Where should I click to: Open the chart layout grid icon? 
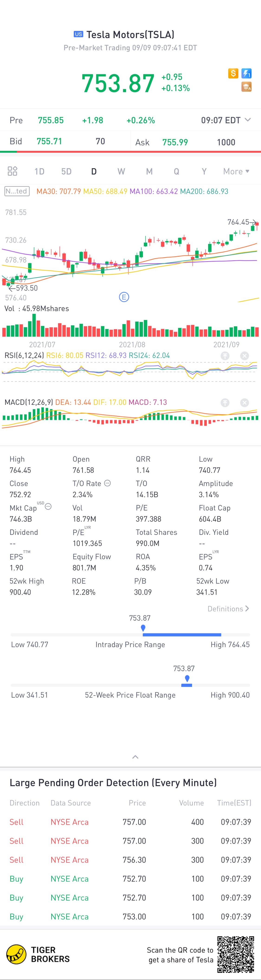pyautogui.click(x=13, y=171)
